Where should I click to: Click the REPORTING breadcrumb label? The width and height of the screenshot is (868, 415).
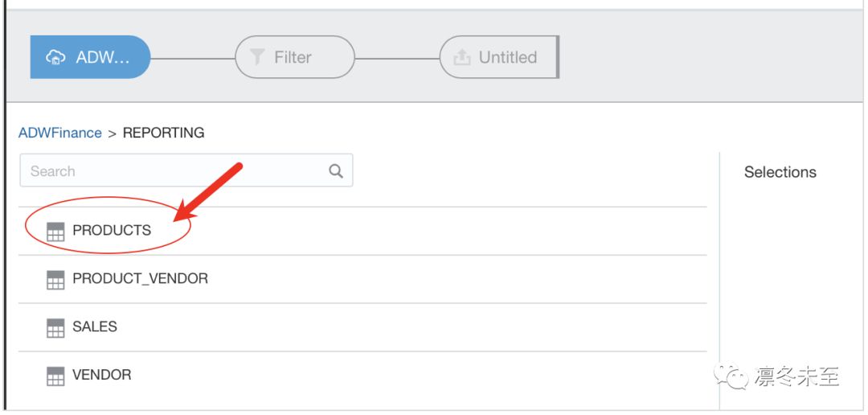(x=163, y=133)
